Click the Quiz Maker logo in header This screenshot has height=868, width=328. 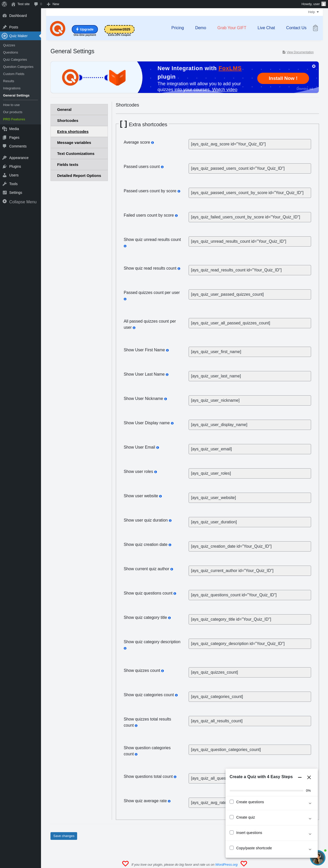(57, 29)
